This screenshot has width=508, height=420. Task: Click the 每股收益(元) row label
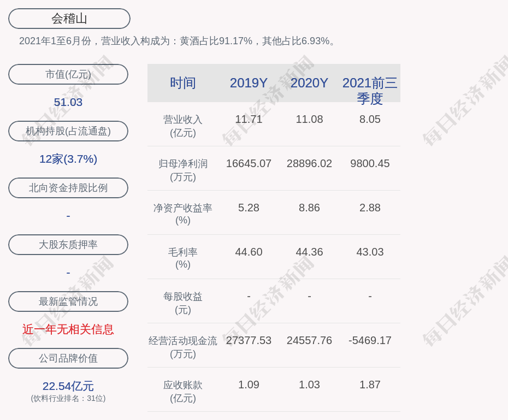click(183, 303)
